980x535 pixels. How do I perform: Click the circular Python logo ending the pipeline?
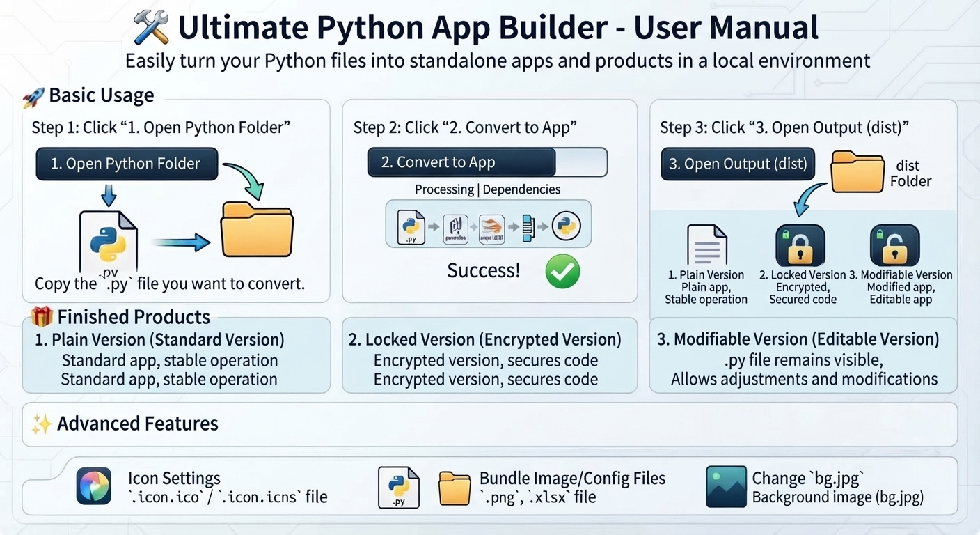point(567,226)
